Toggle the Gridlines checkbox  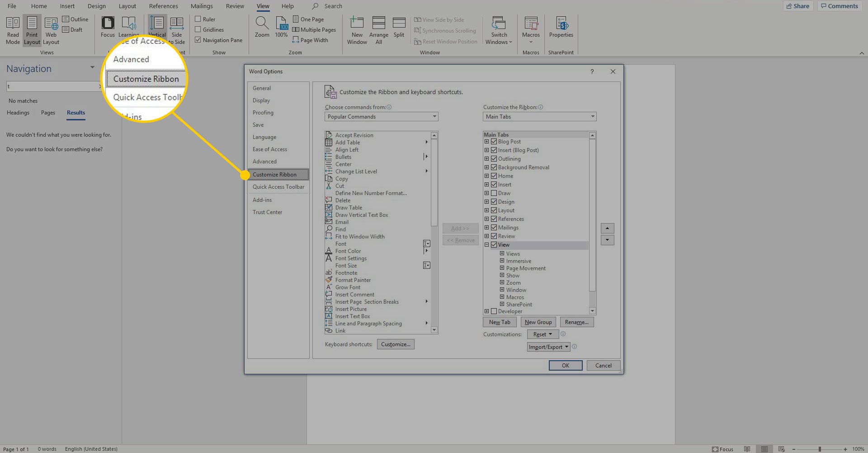(x=198, y=29)
